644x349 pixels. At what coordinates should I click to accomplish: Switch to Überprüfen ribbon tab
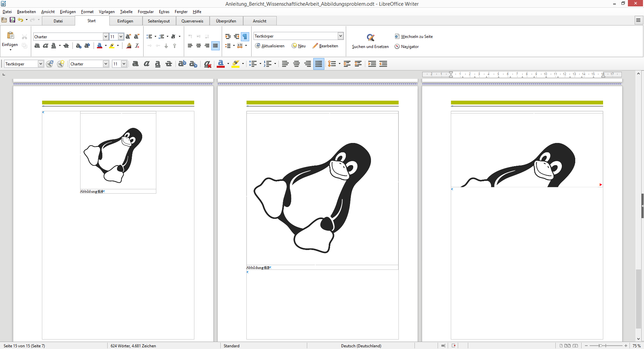click(226, 21)
